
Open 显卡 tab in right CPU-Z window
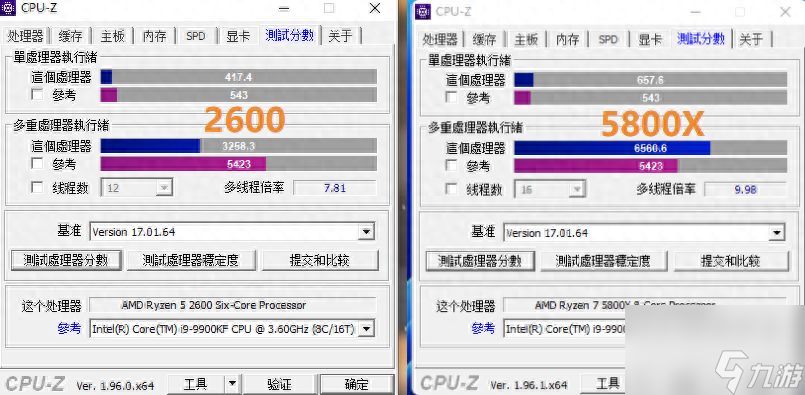click(650, 39)
